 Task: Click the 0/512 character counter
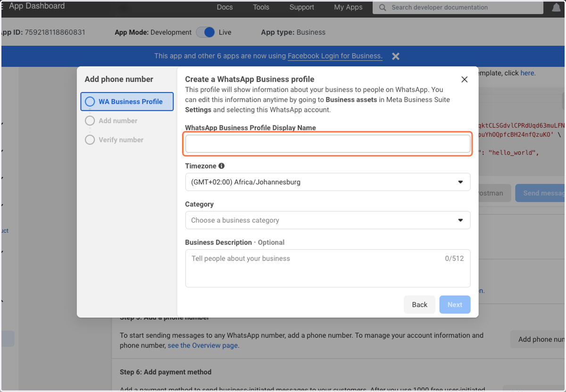(x=454, y=259)
